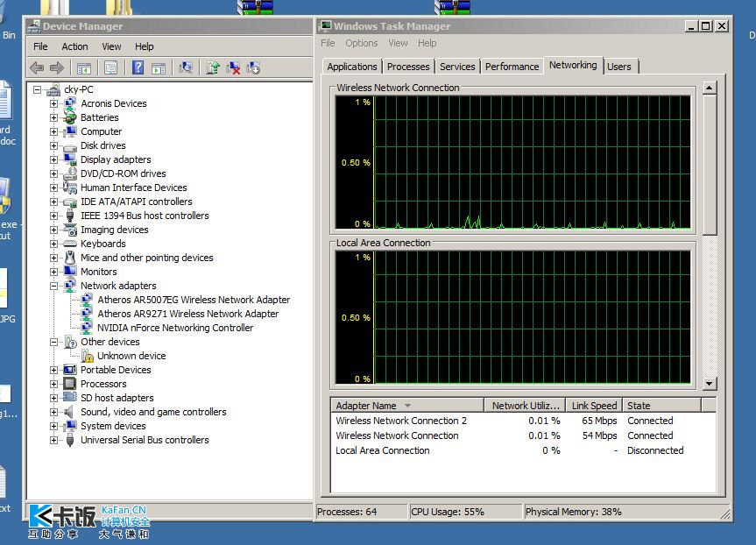The image size is (756, 545).
Task: Switch to the Services tab
Action: tap(457, 67)
